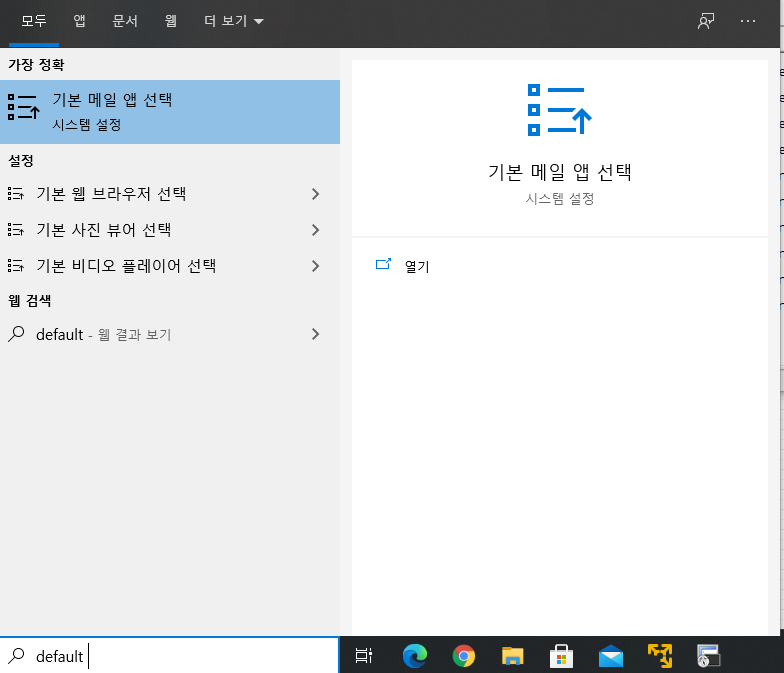The image size is (784, 673).
Task: Click the icon in the best match result
Action: (x=24, y=107)
